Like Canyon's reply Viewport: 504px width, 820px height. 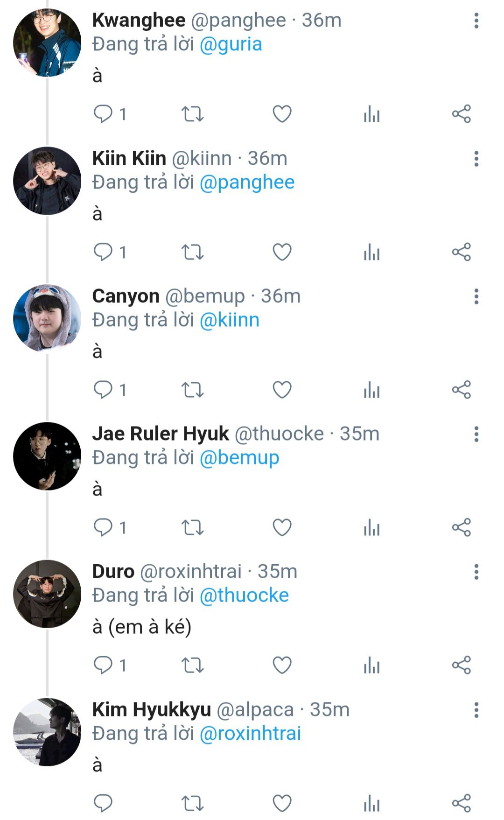[x=282, y=390]
